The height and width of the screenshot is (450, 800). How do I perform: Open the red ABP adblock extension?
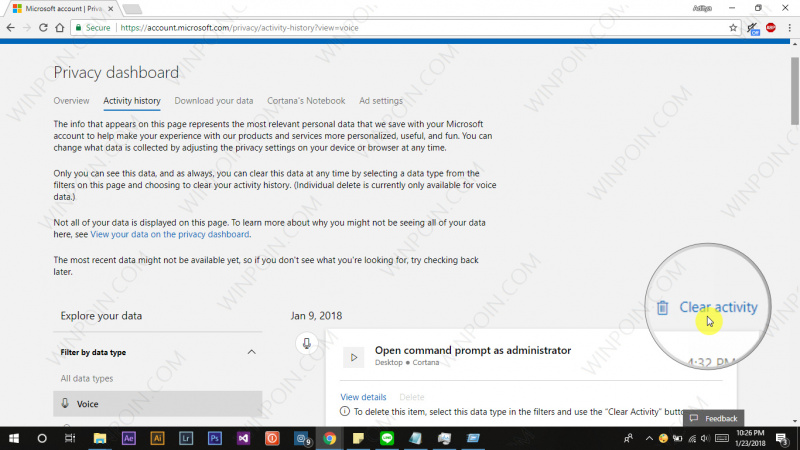coord(770,28)
